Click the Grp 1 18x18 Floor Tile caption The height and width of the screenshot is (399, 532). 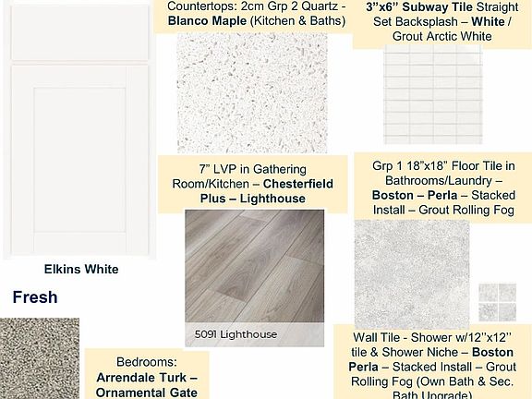[442, 188]
